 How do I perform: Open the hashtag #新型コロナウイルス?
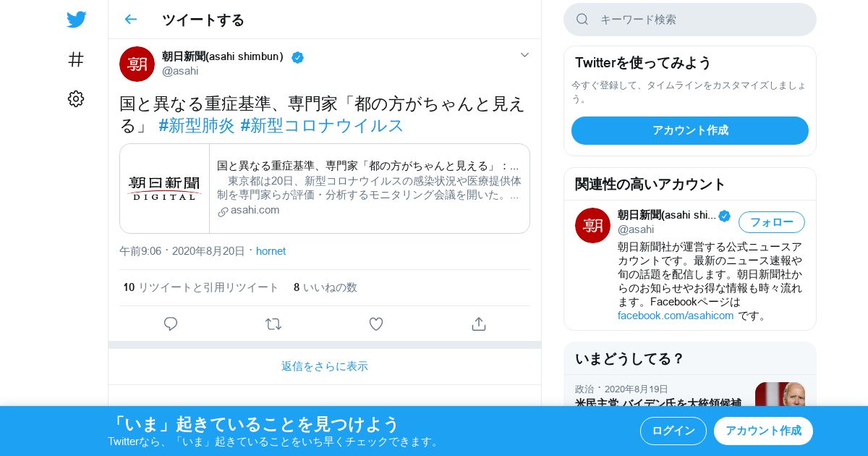point(322,125)
